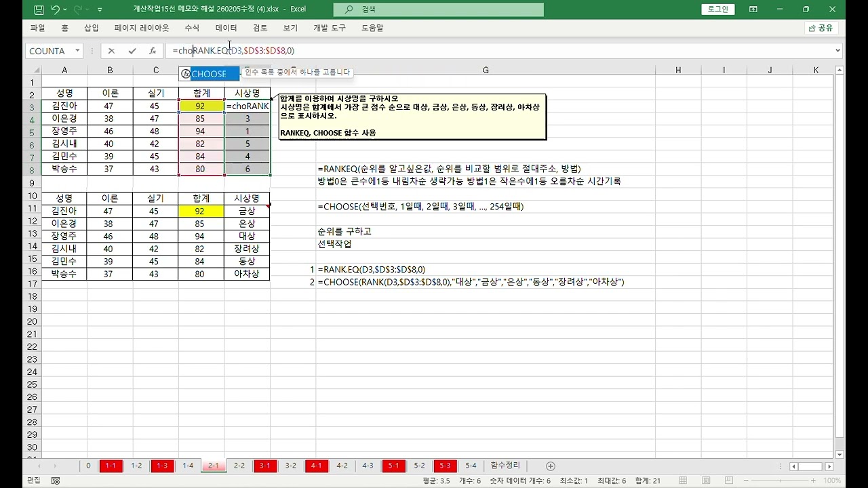This screenshot has width=868, height=488.
Task: Switch to red sheet tab 1-3
Action: pyautogui.click(x=162, y=466)
